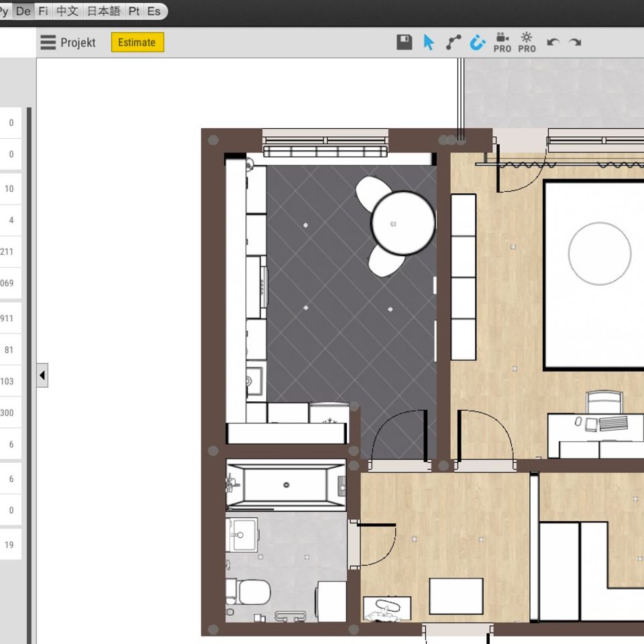Switch language to Fi
The height and width of the screenshot is (644, 644).
coord(44,11)
